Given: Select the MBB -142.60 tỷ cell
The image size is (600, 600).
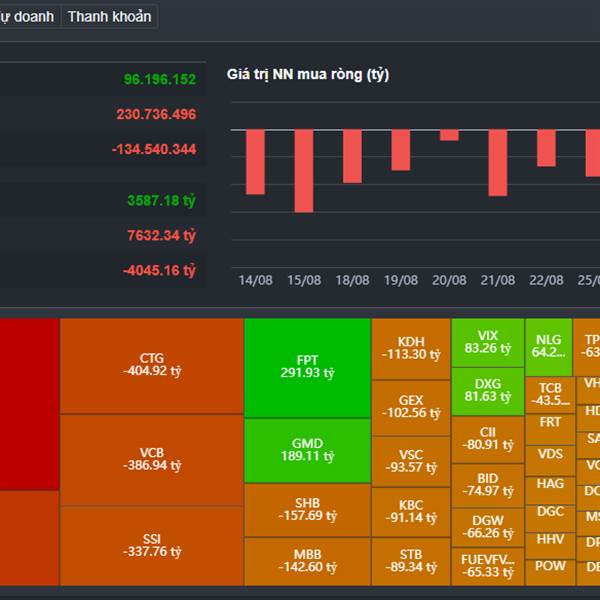Looking at the screenshot, I should click(x=308, y=562).
